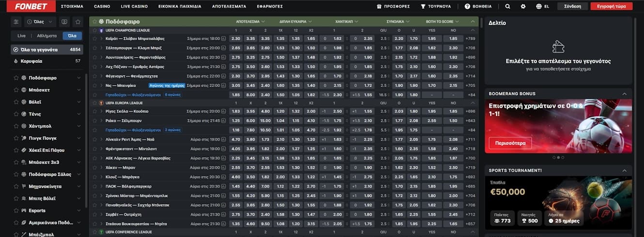
Task: Open favorites with the star icon beside video filter
Action: click(78, 22)
